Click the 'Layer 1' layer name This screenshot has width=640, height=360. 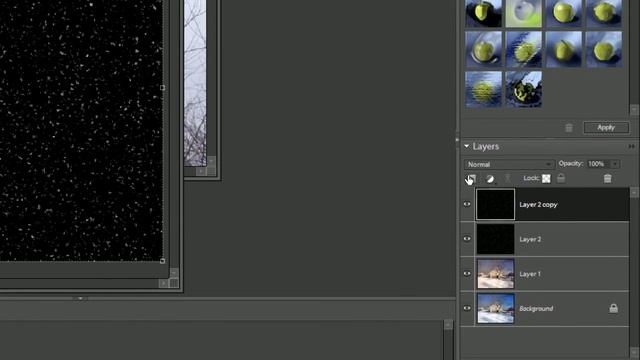[530, 274]
